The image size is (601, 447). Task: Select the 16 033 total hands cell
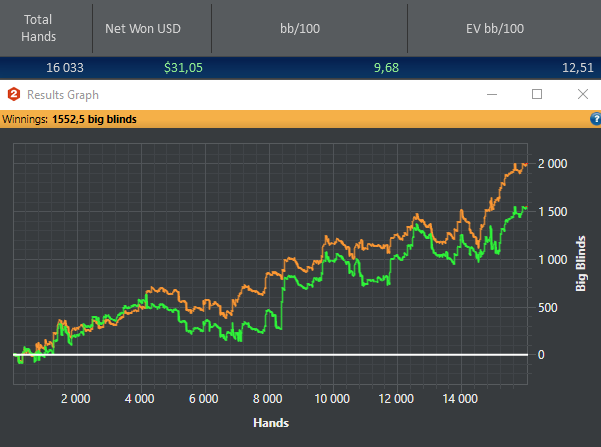(x=65, y=67)
